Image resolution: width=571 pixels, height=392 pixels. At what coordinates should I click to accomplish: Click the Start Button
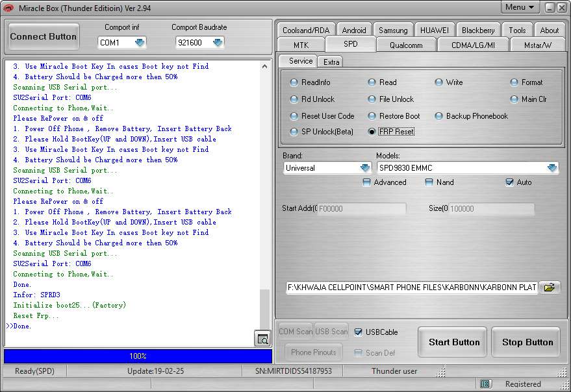click(x=453, y=342)
